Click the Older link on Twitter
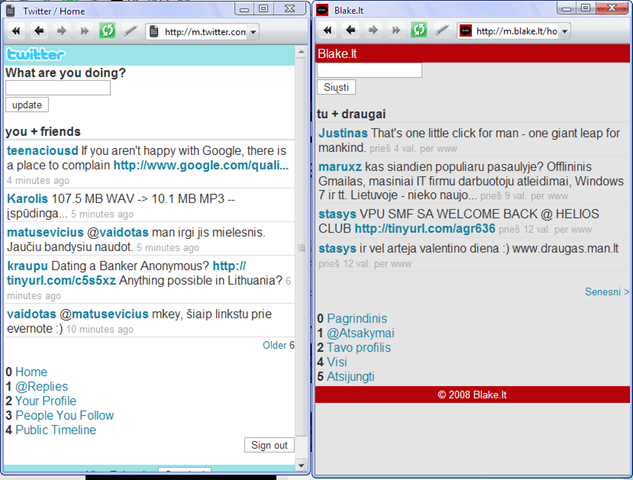 (x=275, y=346)
